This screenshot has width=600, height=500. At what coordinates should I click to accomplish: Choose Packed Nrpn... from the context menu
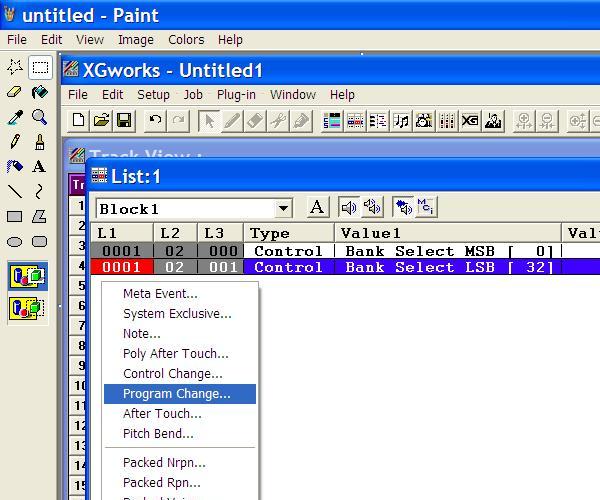180,463
